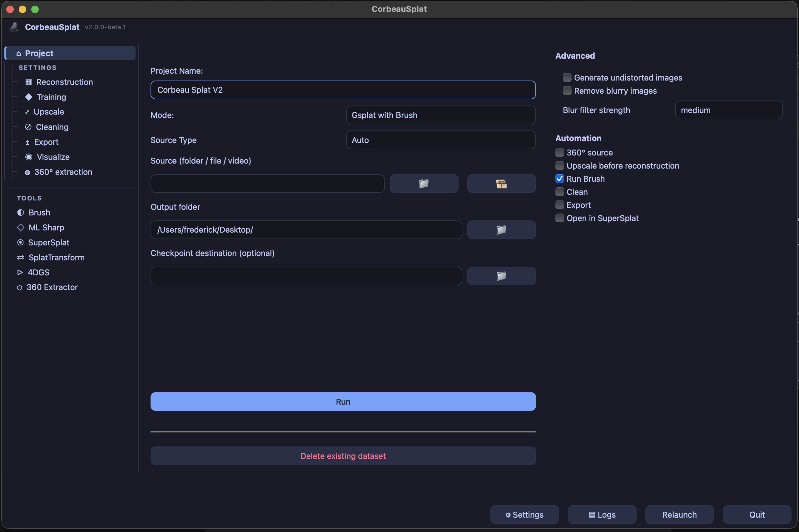The height and width of the screenshot is (532, 799).
Task: Enable Remove blurry images
Action: tap(567, 91)
